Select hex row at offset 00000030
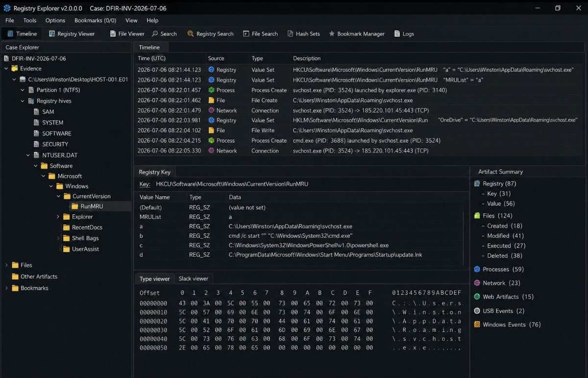588x378 pixels. 300,330
